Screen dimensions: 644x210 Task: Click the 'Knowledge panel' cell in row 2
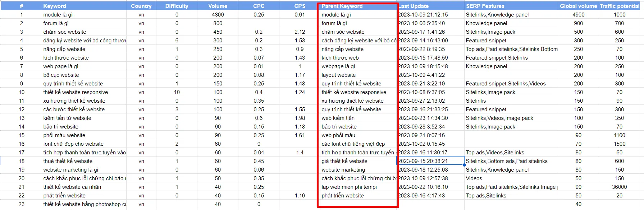(511, 23)
